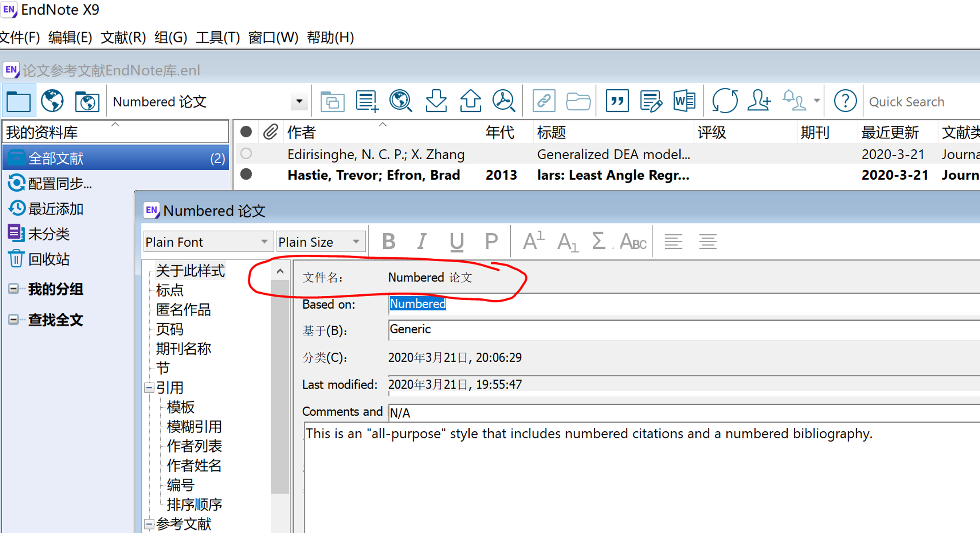The height and width of the screenshot is (533, 980).
Task: Click the Sync Library circular arrows icon
Action: (x=724, y=101)
